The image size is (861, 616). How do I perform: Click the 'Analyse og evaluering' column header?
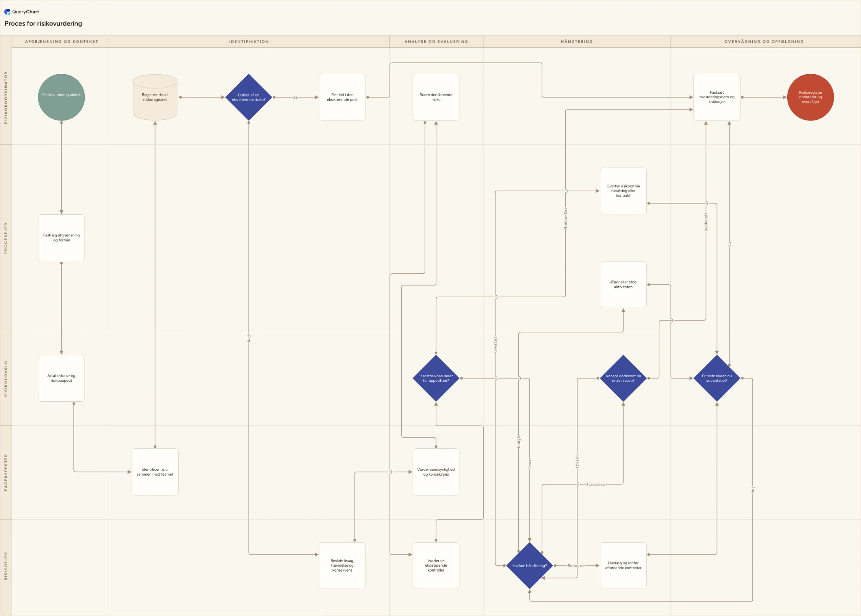[x=436, y=42]
